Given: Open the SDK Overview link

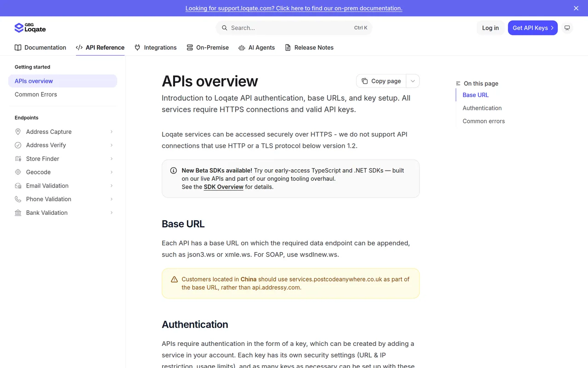Looking at the screenshot, I should [224, 187].
